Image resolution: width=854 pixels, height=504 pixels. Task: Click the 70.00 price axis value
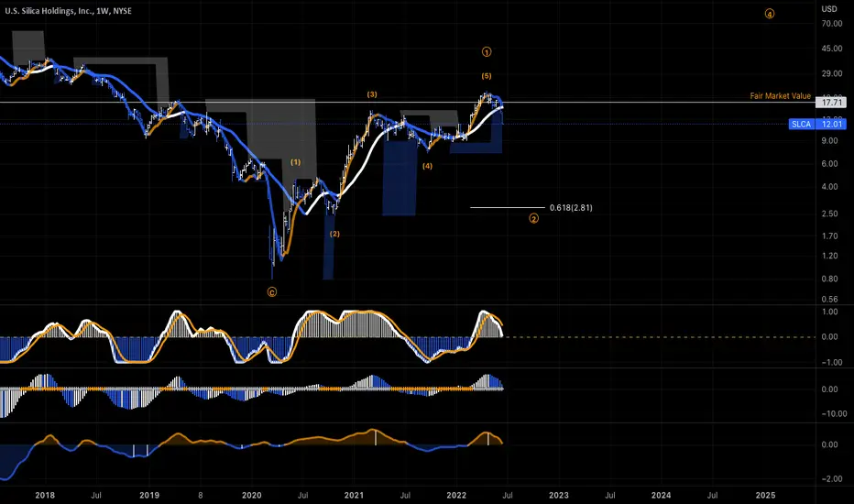coord(832,24)
